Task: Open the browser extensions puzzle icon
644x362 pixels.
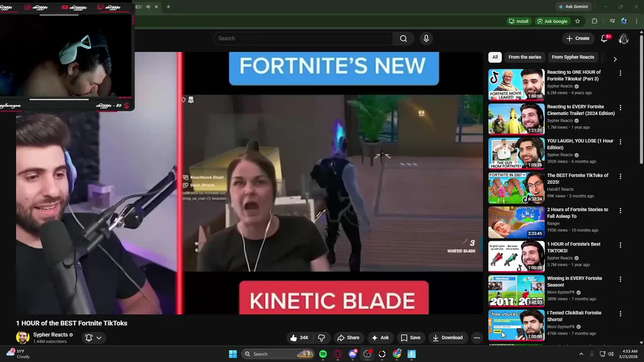Action: tap(594, 21)
